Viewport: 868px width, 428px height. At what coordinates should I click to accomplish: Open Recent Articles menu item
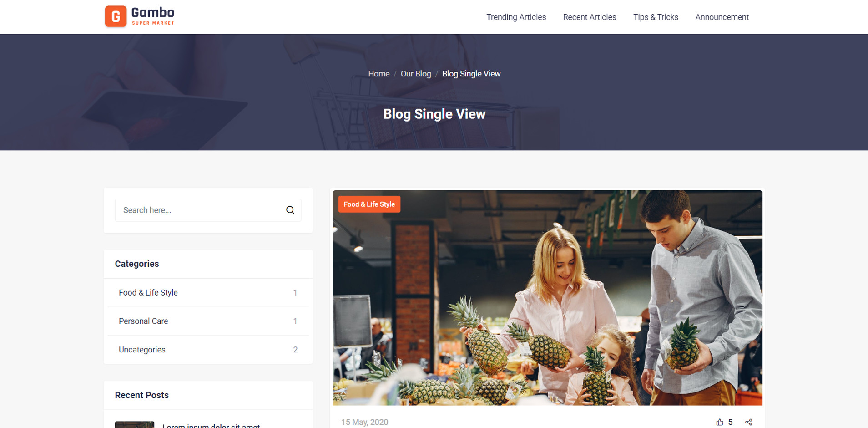(590, 17)
